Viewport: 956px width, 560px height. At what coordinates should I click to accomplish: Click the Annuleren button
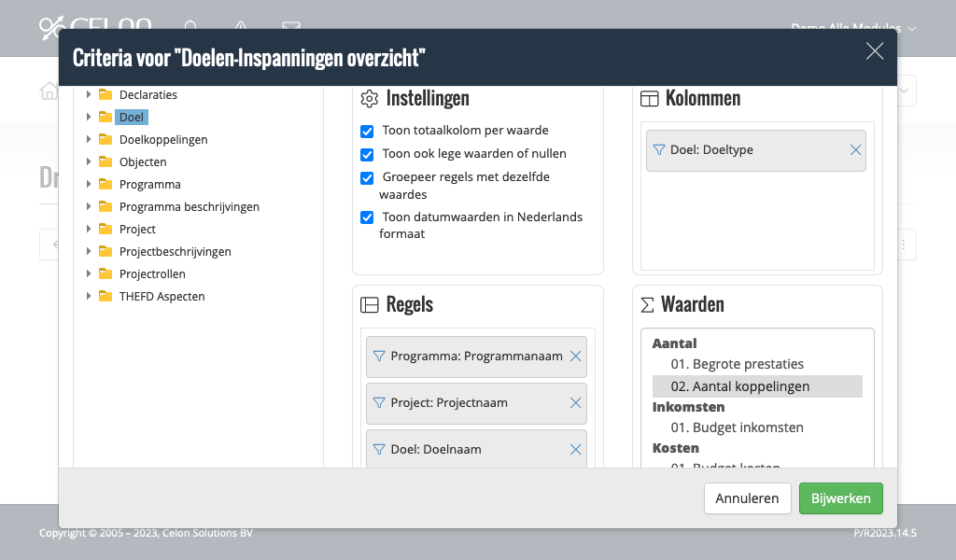pyautogui.click(x=747, y=498)
